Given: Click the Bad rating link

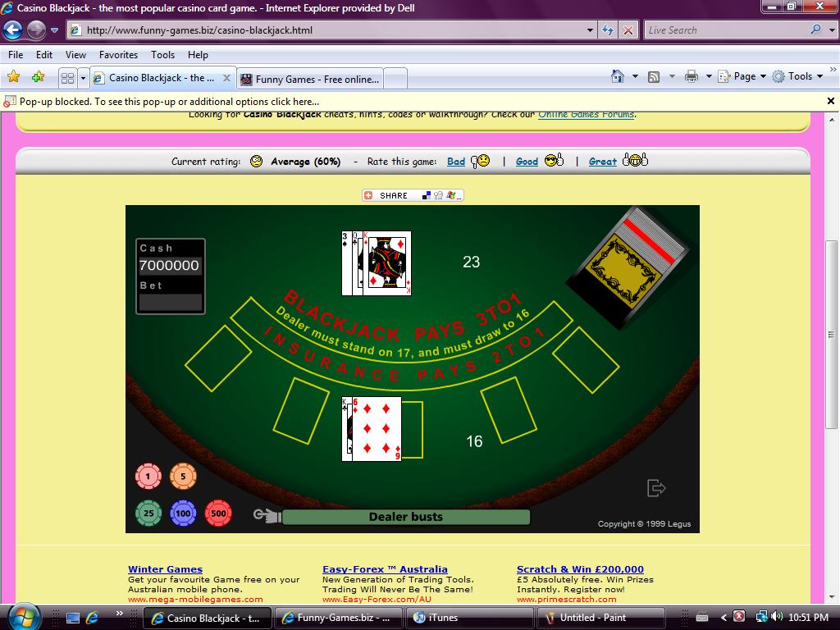Looking at the screenshot, I should pos(456,162).
